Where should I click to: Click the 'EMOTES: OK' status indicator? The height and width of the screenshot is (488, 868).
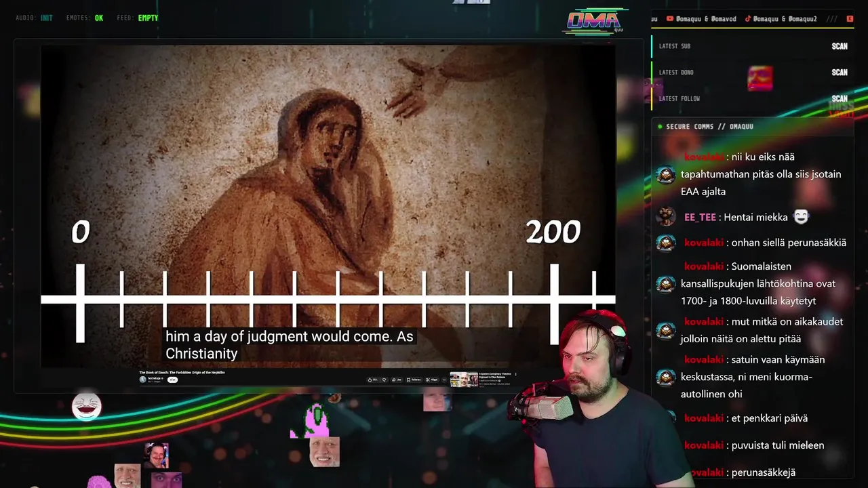[85, 18]
